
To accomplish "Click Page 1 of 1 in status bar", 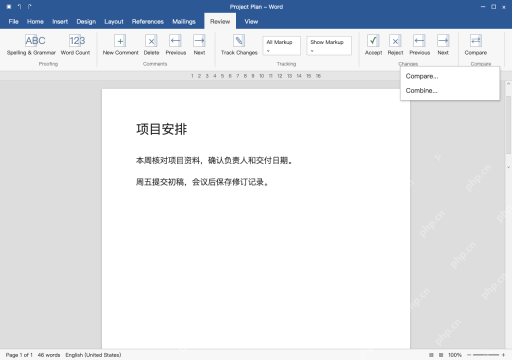I will [19, 355].
